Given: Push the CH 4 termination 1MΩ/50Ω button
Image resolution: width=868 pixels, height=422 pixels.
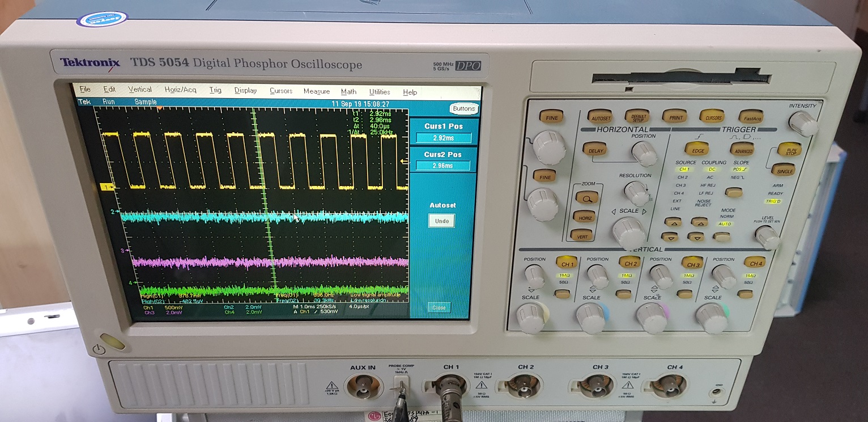Looking at the screenshot, I should click(746, 294).
